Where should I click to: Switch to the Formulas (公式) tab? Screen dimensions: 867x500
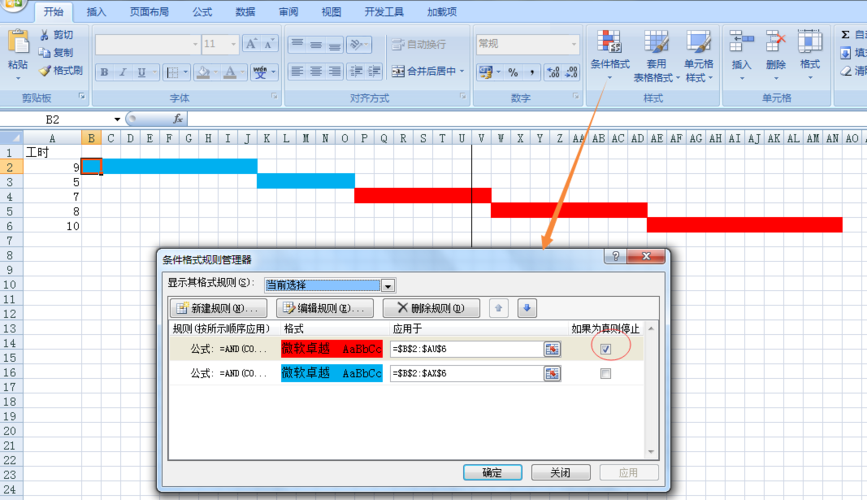(x=202, y=12)
